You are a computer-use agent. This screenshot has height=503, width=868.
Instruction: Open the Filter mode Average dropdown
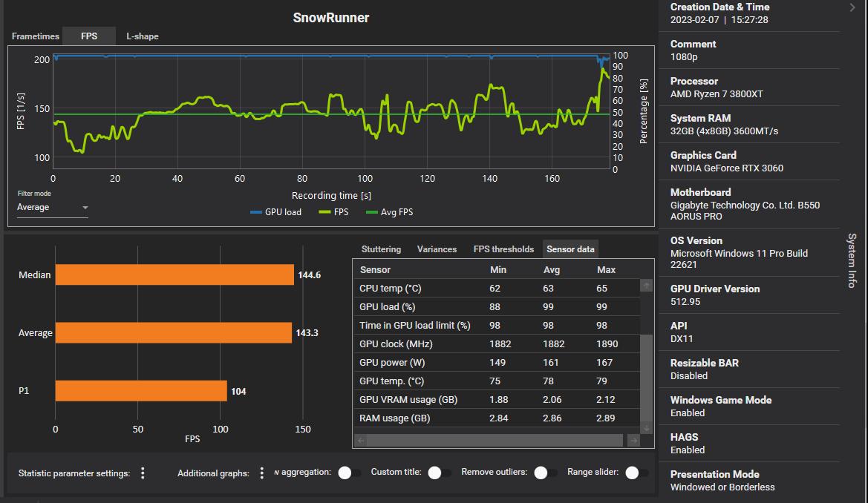53,208
